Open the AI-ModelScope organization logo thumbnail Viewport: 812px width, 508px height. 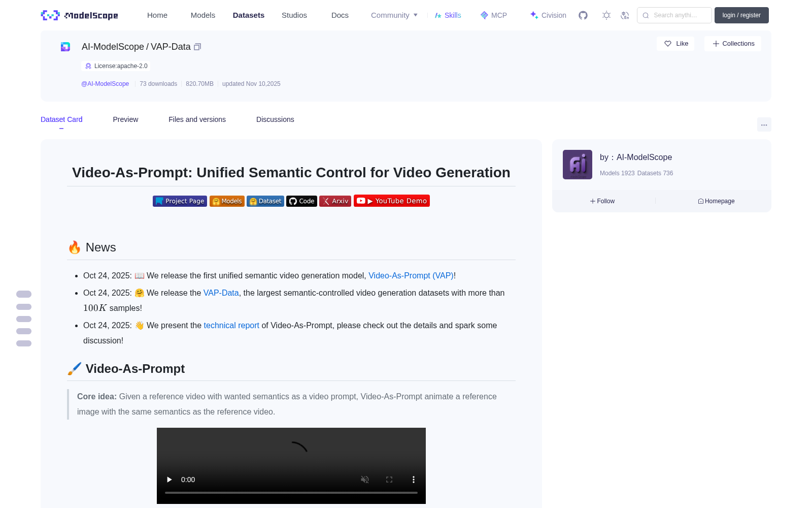pos(578,165)
